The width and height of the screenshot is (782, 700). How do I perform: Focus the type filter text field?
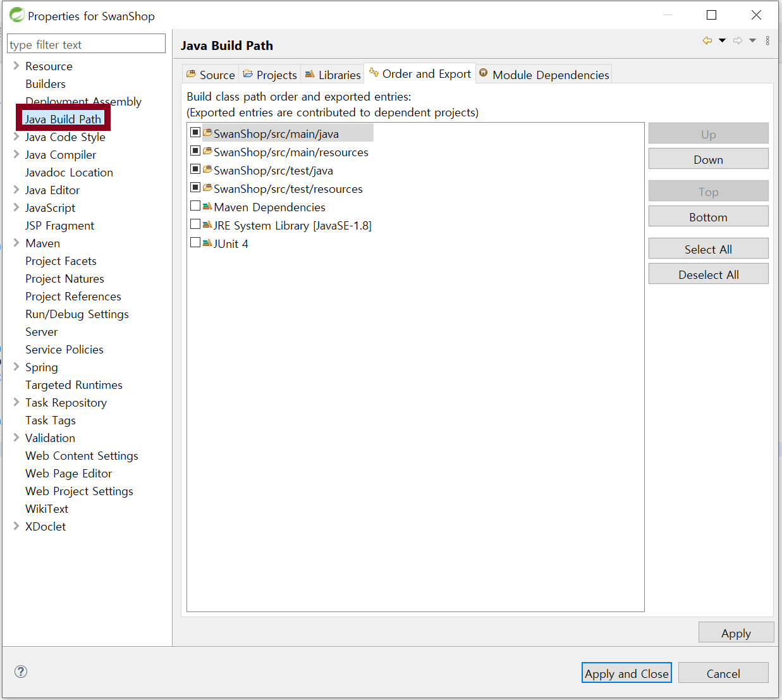(86, 44)
